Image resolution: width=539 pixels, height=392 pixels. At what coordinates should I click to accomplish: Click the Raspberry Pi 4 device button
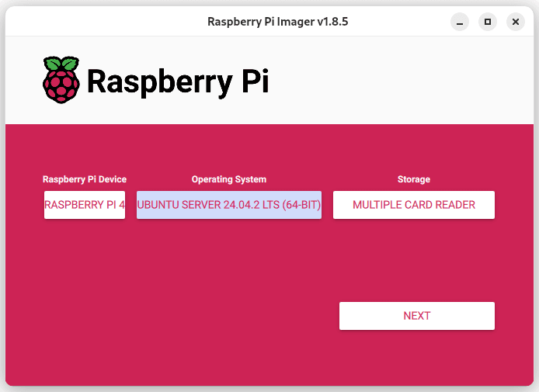(x=85, y=205)
